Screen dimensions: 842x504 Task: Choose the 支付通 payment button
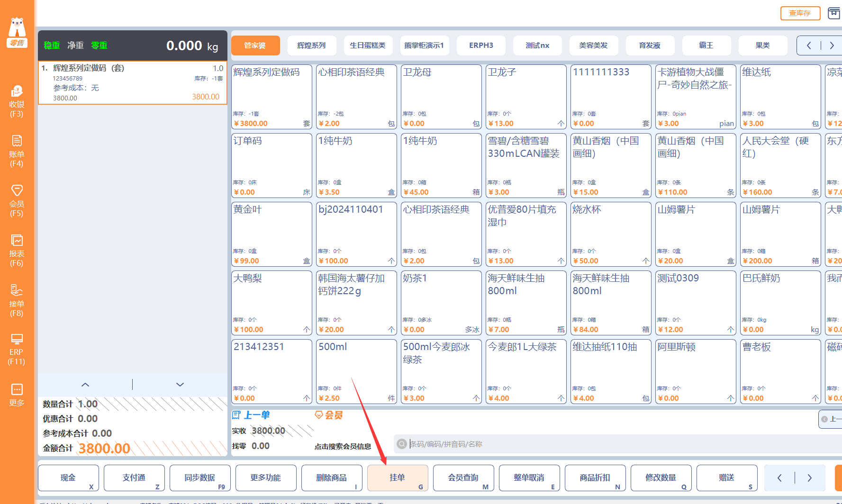[135, 478]
